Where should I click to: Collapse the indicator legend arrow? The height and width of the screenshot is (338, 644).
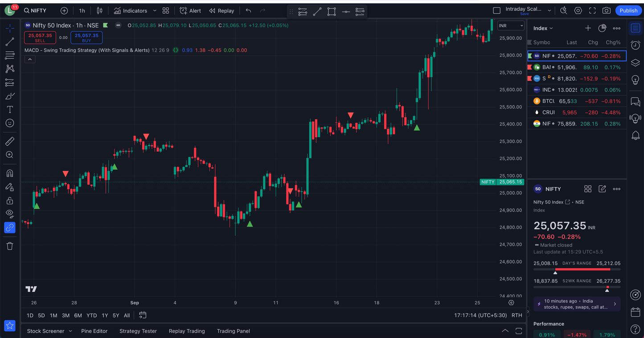click(29, 59)
